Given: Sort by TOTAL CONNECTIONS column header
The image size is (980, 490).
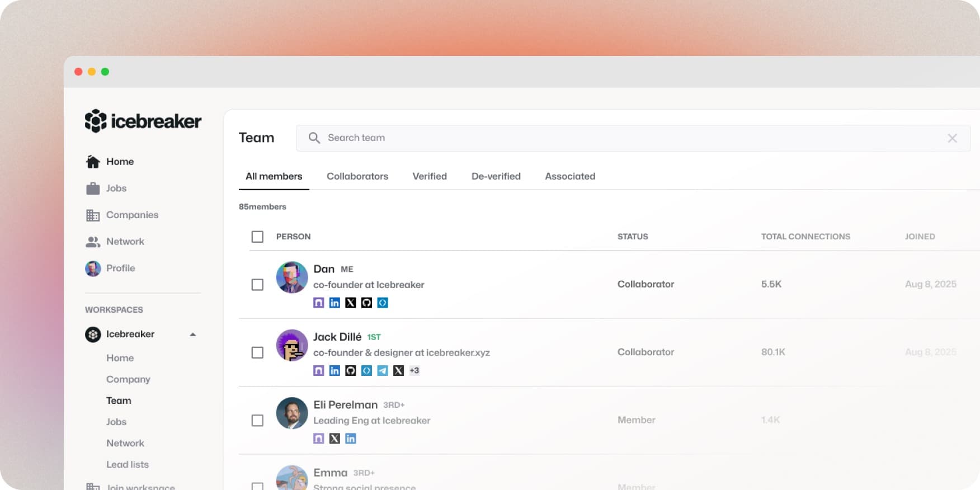Looking at the screenshot, I should [805, 237].
